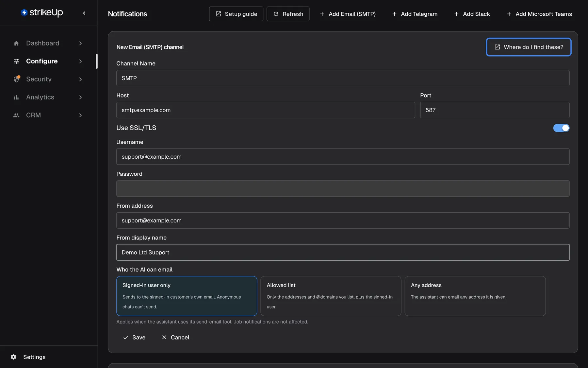
Task: Click the Add Telegram button label
Action: [x=419, y=14]
